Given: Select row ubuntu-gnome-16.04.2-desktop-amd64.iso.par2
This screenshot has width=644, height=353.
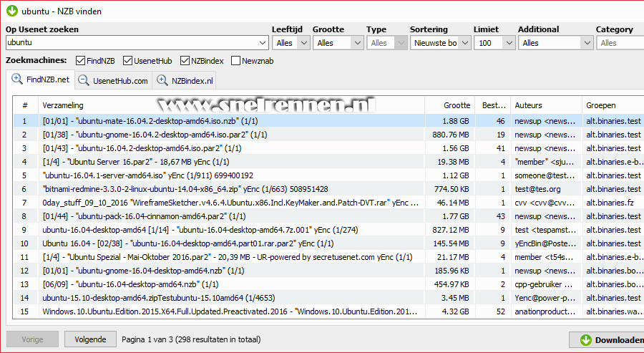Looking at the screenshot, I should tap(328, 135).
